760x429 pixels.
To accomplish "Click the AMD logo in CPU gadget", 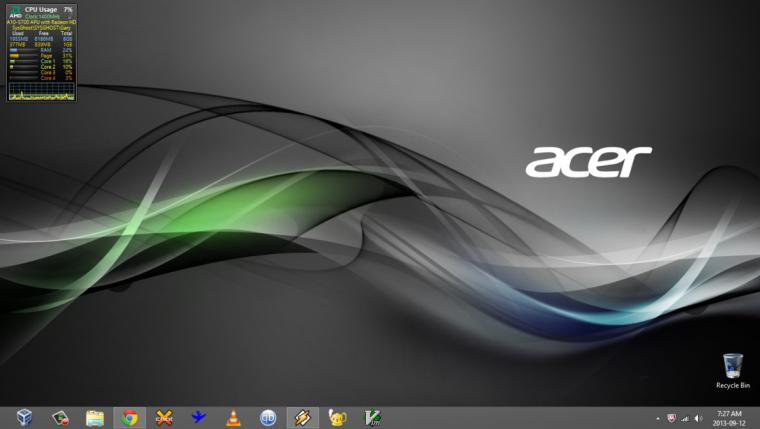I will tap(16, 13).
